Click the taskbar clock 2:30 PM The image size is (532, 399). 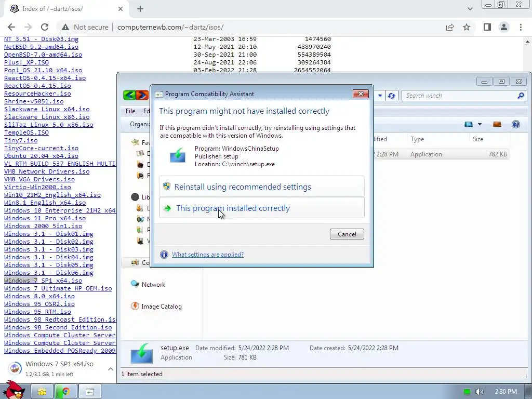(506, 392)
